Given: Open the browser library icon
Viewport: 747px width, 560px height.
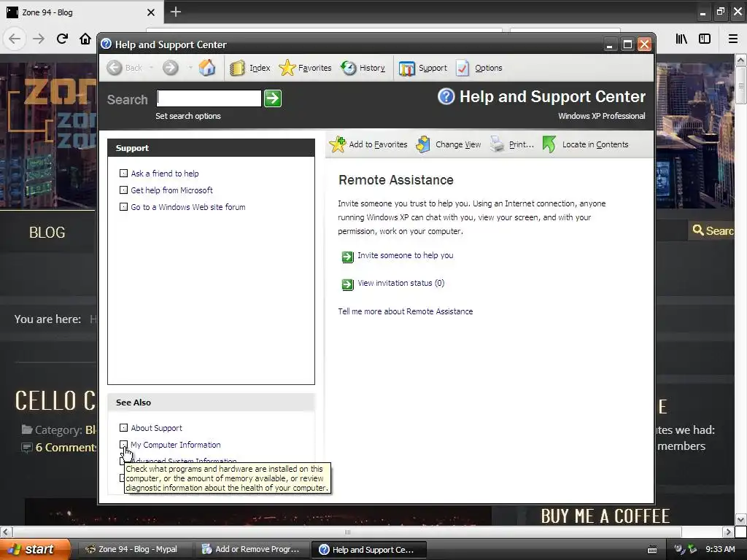Looking at the screenshot, I should pos(682,39).
